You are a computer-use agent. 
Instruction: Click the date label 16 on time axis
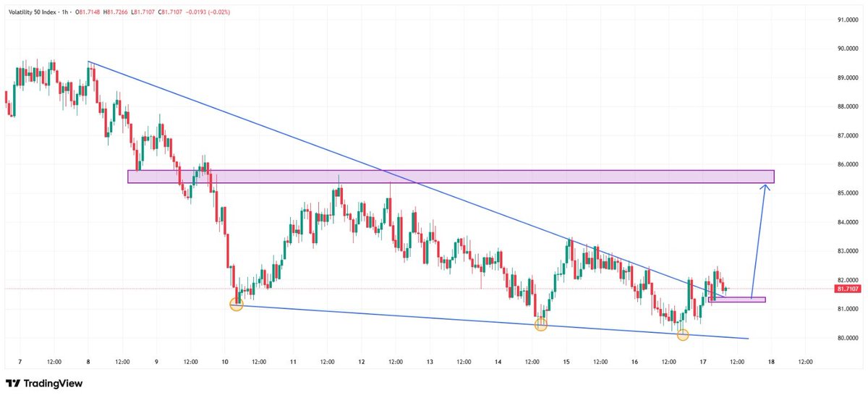point(634,361)
